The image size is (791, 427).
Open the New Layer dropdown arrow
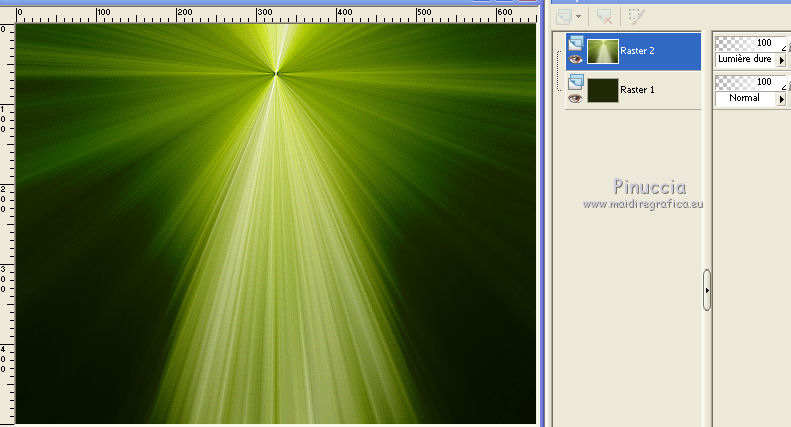coord(578,17)
